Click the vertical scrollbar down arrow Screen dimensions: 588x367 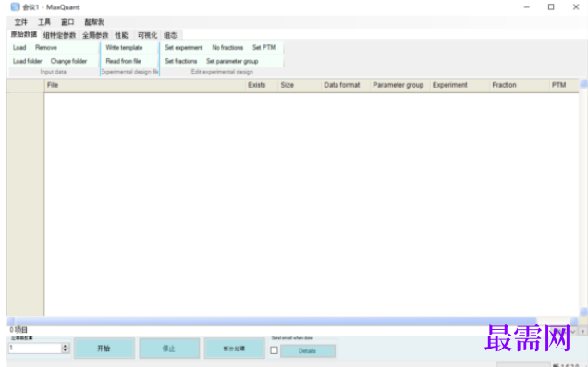tap(584, 312)
